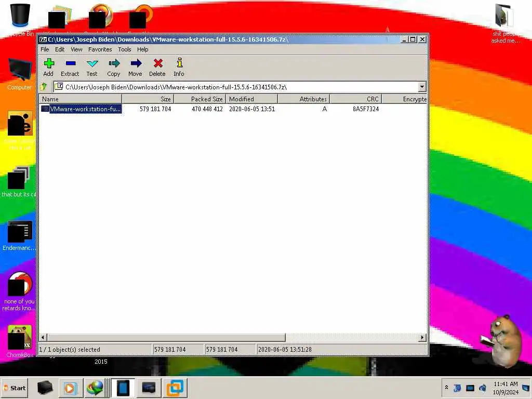Sort by CRC column header
Viewport: 532px width, 399px height.
pos(355,99)
